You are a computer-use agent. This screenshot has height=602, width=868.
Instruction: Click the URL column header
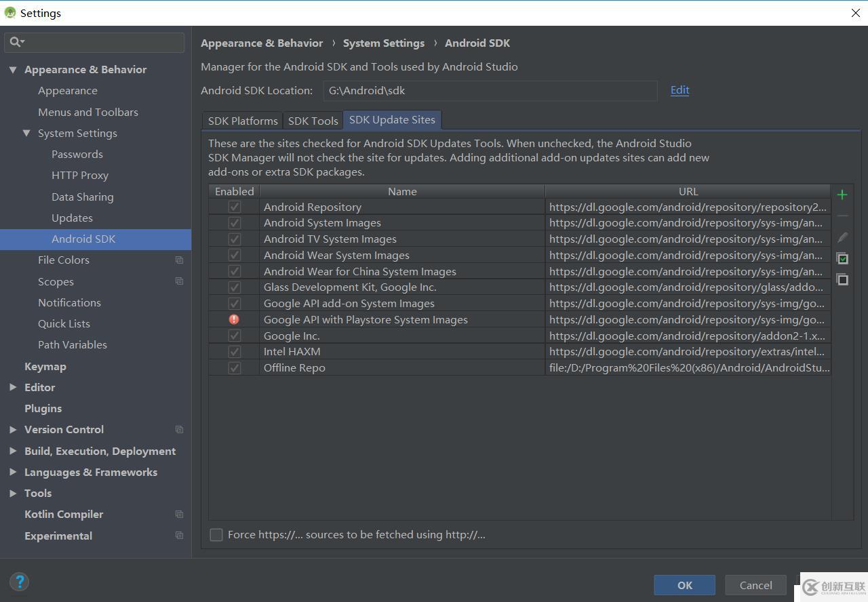tap(688, 191)
